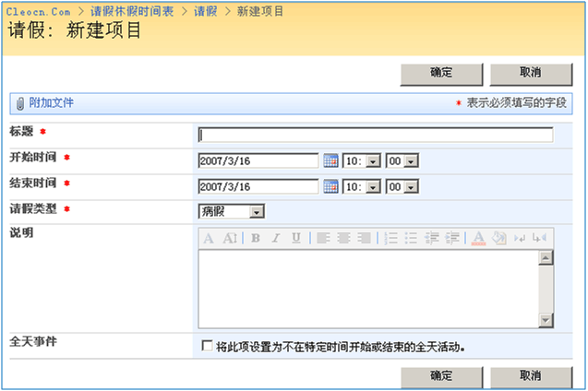Set left-to-right text direction
The width and height of the screenshot is (588, 391).
coord(520,238)
